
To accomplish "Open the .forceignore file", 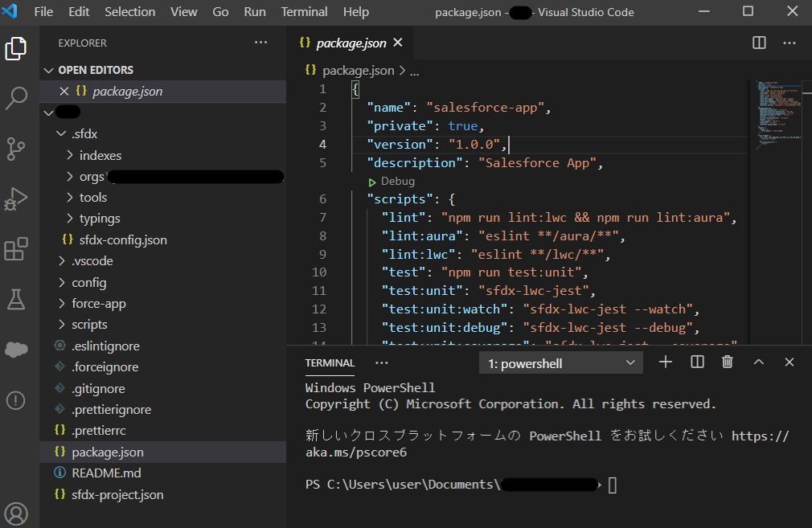I will click(105, 367).
